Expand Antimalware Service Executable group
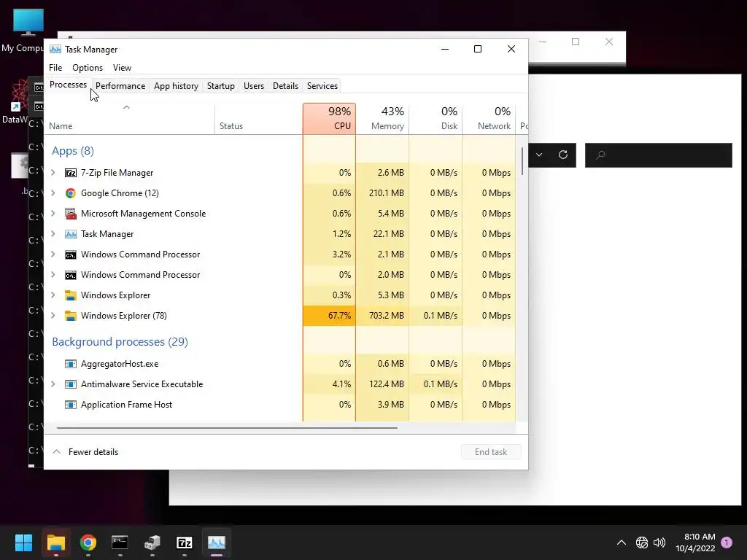This screenshot has width=747, height=560. click(53, 384)
